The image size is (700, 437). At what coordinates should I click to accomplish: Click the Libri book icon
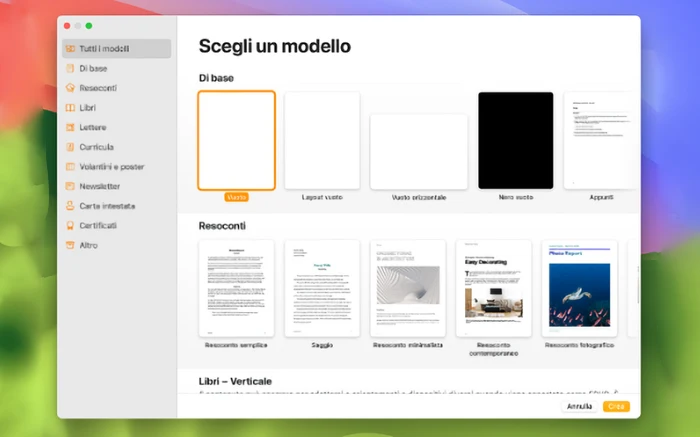click(70, 108)
